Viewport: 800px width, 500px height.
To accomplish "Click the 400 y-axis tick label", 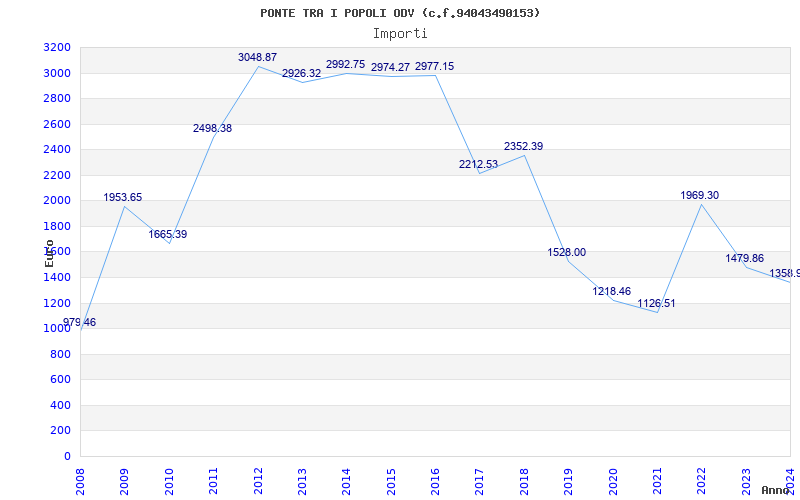I will pyautogui.click(x=61, y=406).
